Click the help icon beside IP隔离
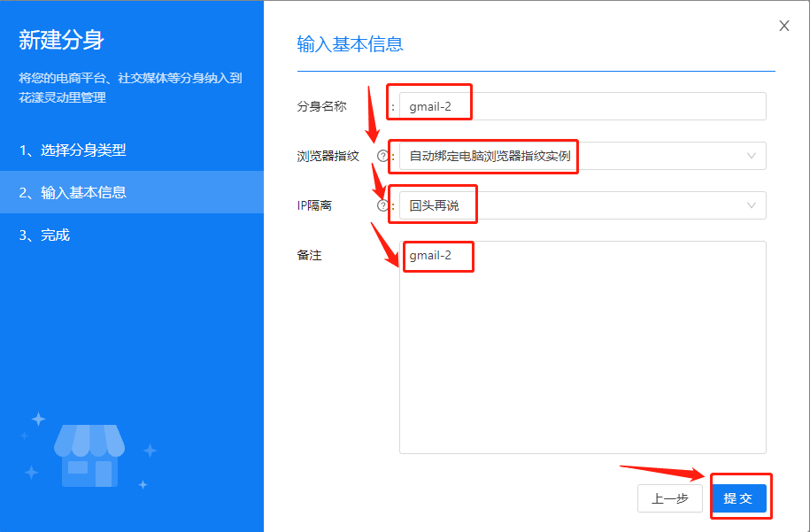 [382, 205]
